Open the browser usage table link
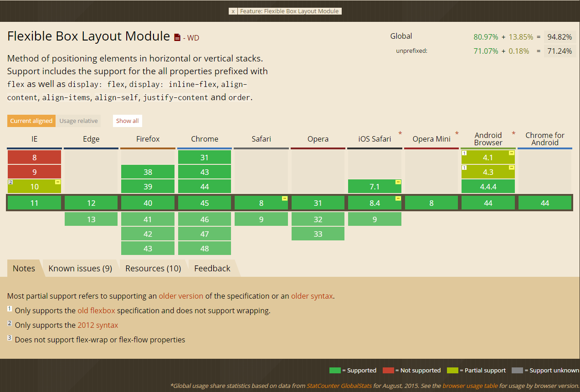Viewport: 580px width, 392px height. (470, 386)
